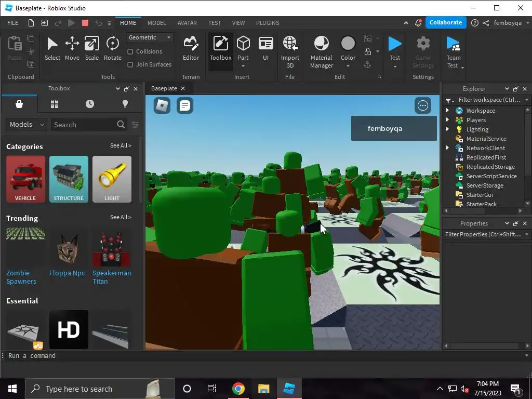Switch to the PLUGINS ribbon tab
This screenshot has width=532, height=399.
pos(268,23)
